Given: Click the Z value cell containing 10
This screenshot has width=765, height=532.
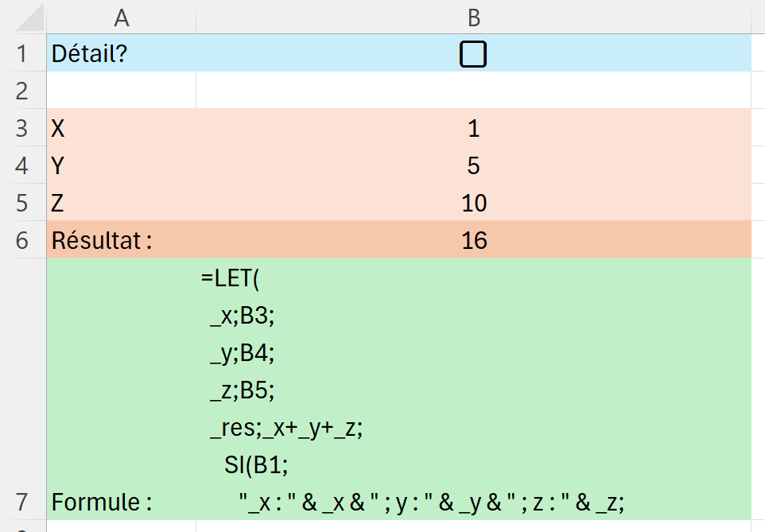Looking at the screenshot, I should tap(474, 203).
